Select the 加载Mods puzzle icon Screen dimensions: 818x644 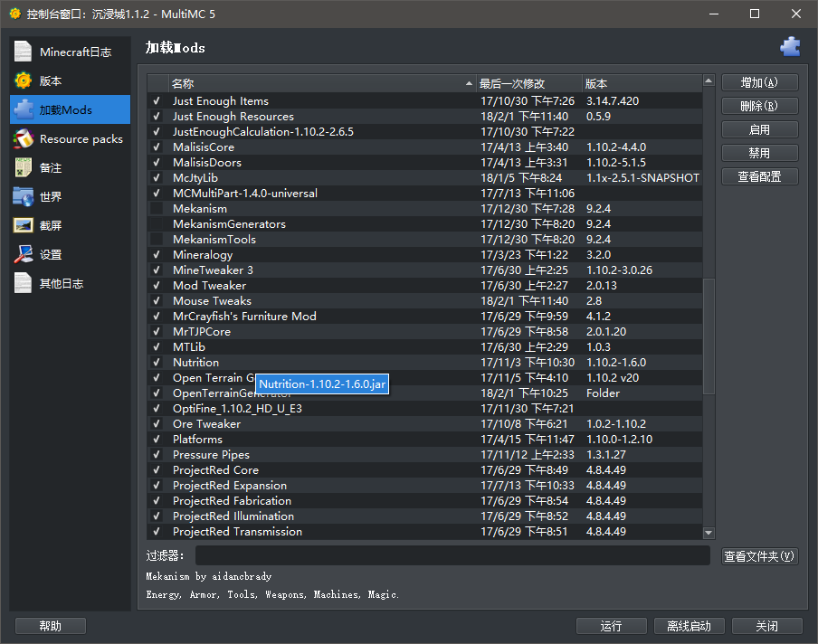point(23,109)
